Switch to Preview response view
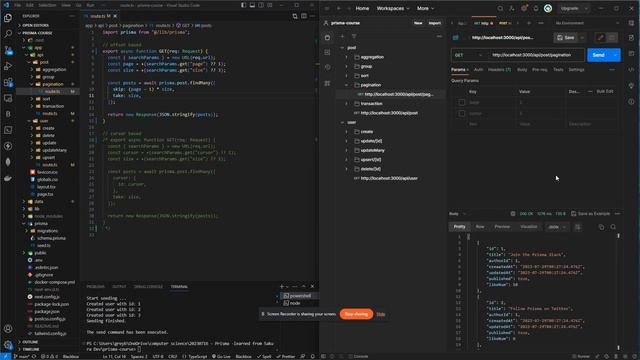640x360 pixels. click(502, 227)
